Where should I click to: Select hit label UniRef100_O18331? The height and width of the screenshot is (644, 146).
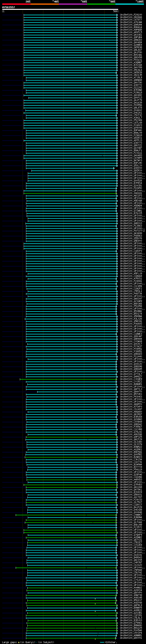[131, 555]
